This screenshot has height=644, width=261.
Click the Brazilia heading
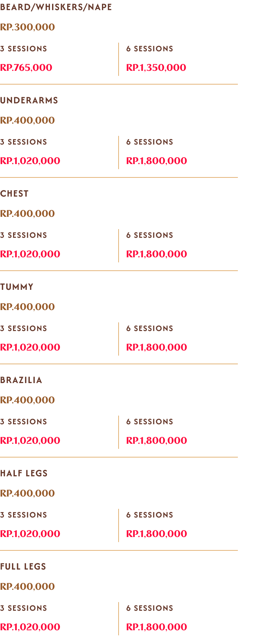pos(21,380)
